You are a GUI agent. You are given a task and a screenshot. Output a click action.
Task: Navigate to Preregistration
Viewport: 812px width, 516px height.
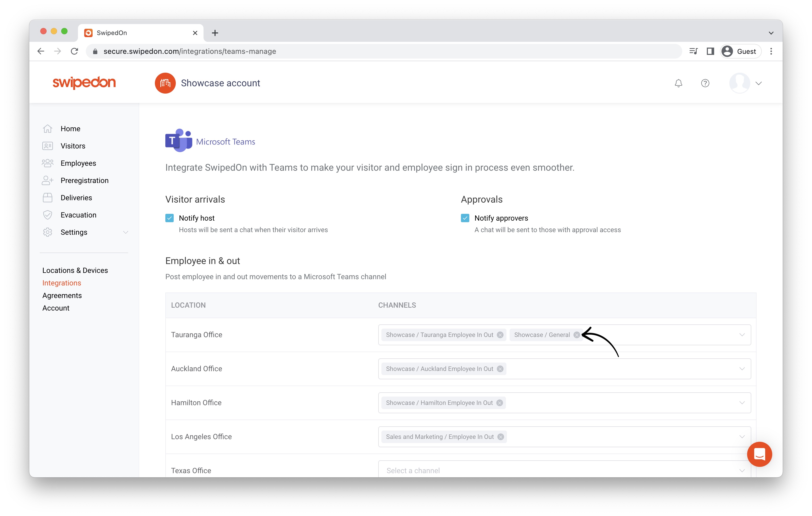point(85,180)
